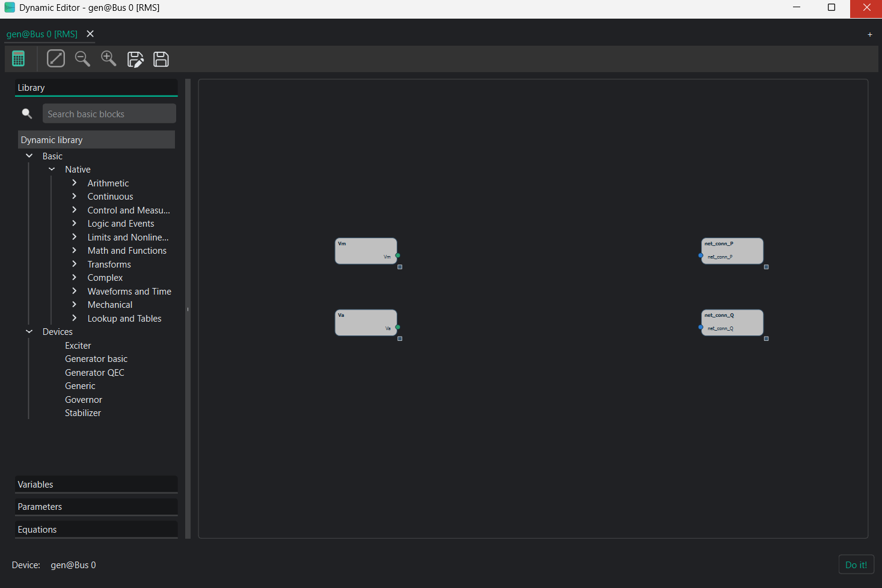Click the Do it! button
882x588 pixels.
coord(856,565)
